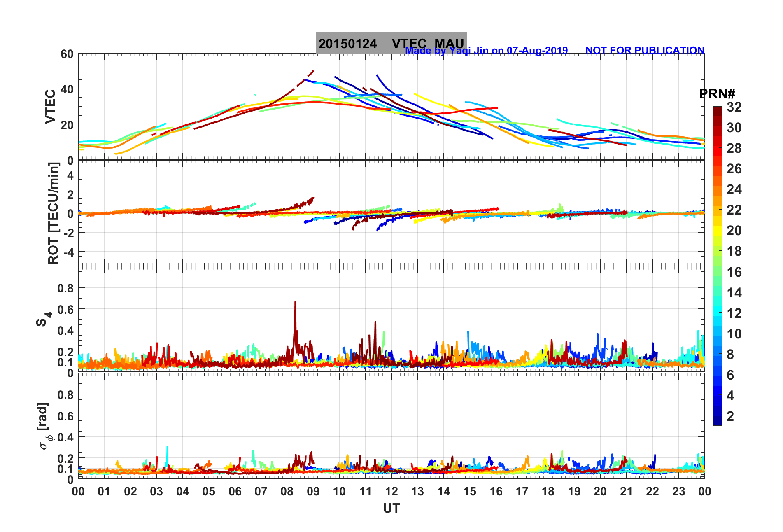Click the "05" tick on the UT axis

pos(209,491)
